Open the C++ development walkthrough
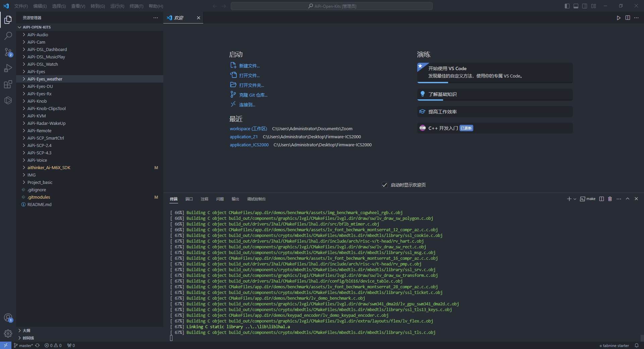 pos(495,128)
